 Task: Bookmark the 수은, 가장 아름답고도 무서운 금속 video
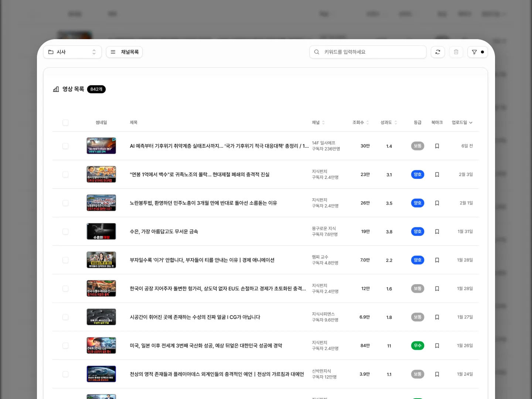pyautogui.click(x=437, y=232)
